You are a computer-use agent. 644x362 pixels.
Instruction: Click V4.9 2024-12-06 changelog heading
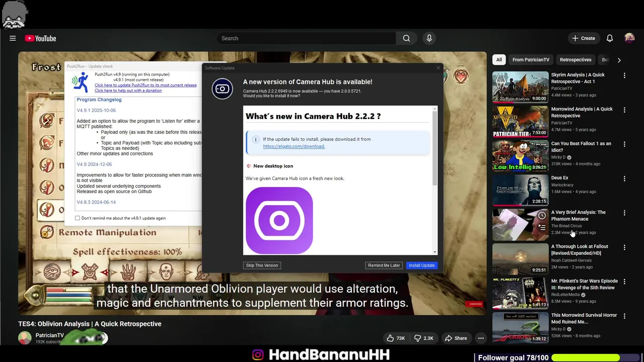point(94,164)
